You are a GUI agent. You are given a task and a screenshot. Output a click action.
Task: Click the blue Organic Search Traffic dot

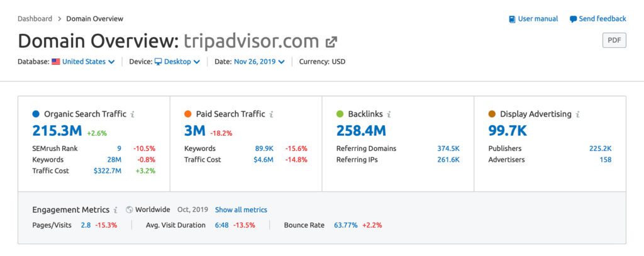coord(36,114)
